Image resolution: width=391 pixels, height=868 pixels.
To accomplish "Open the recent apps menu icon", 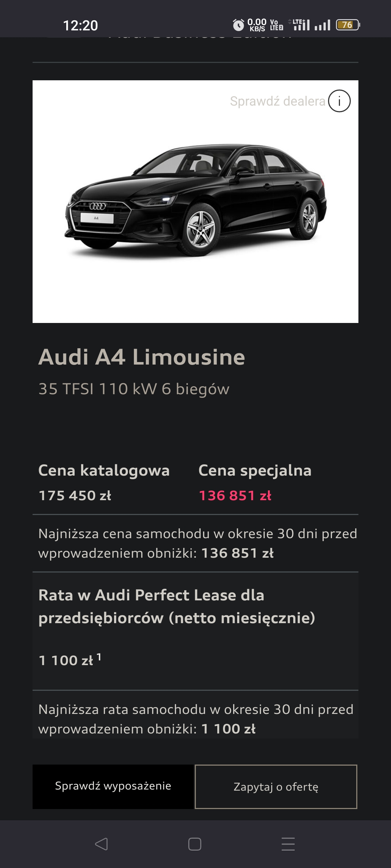I will pyautogui.click(x=288, y=844).
